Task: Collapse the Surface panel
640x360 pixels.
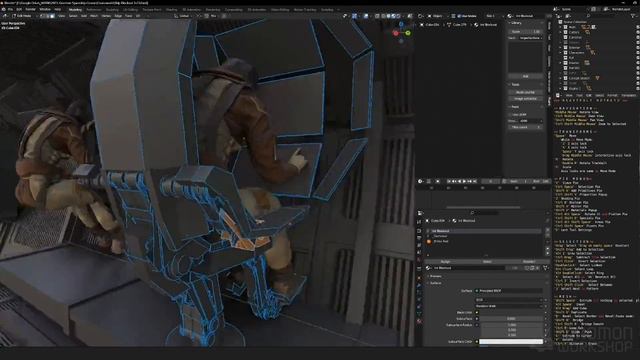Action: coord(435,283)
